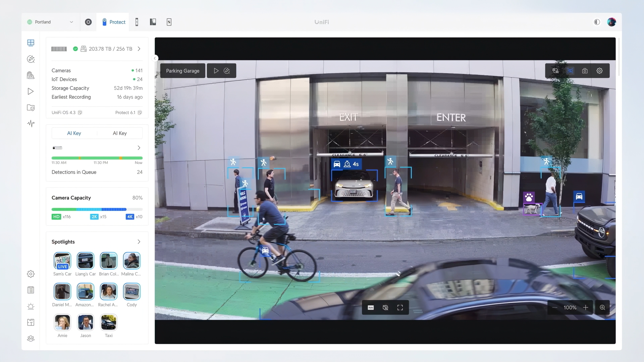Take a snapshot with the camera icon
Viewport: 644px width, 362px height.
(585, 71)
